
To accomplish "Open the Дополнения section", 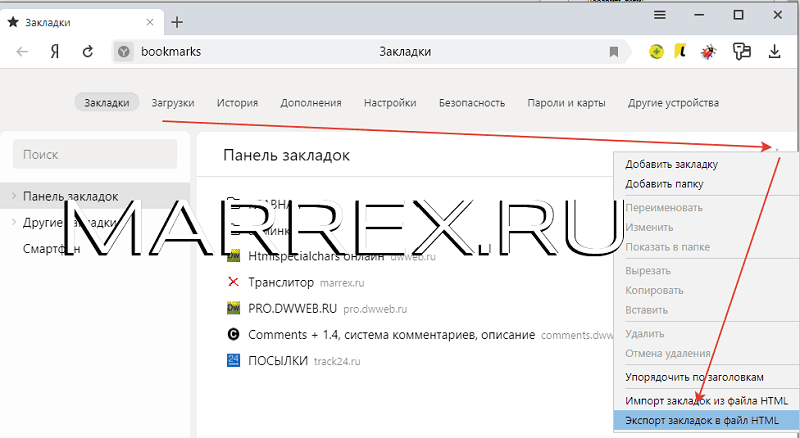I will tap(311, 103).
